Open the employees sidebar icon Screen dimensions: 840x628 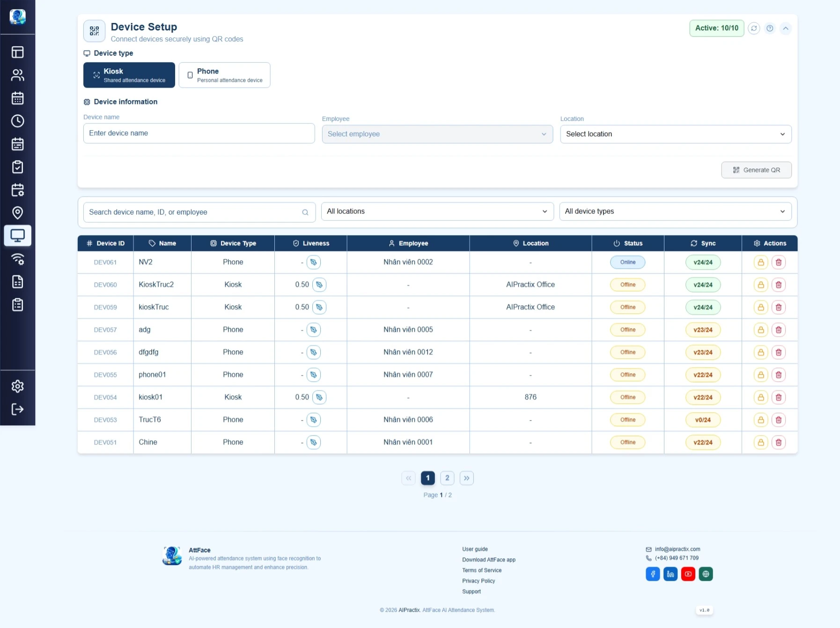17,75
